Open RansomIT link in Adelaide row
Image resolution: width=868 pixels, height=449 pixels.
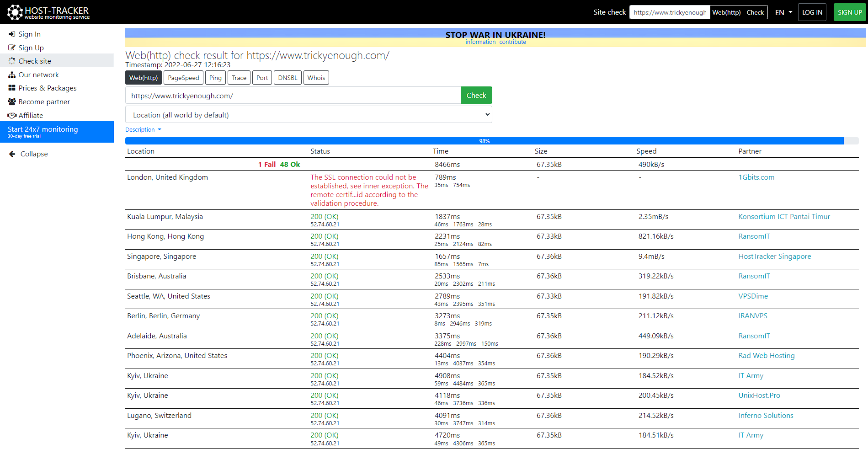click(x=754, y=336)
